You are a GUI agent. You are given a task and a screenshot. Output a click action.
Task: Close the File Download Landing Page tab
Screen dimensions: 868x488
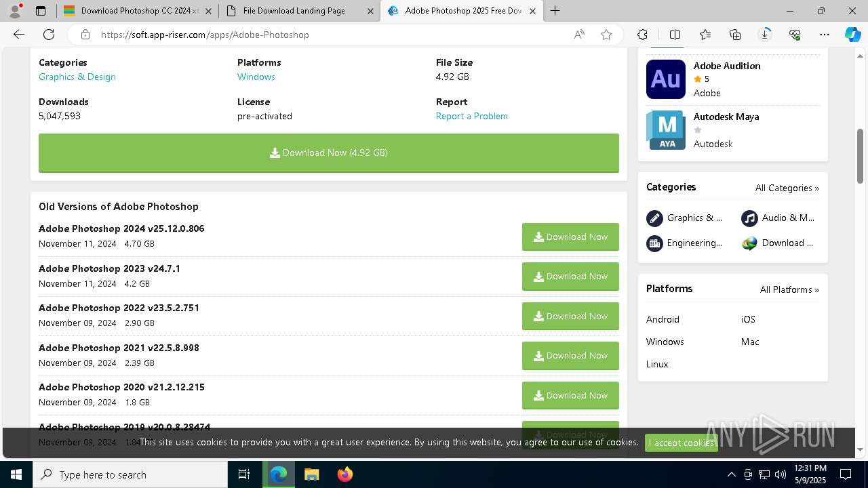pyautogui.click(x=370, y=11)
